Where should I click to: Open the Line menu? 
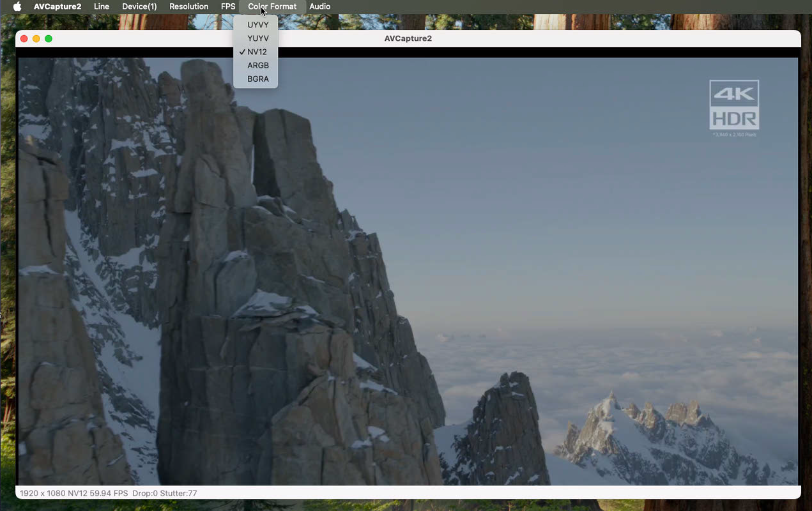point(102,6)
